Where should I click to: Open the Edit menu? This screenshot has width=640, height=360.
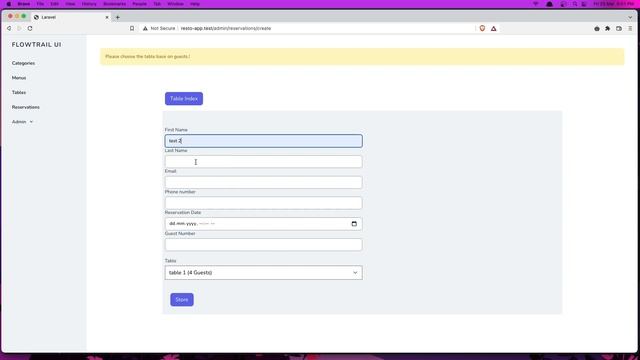[54, 4]
